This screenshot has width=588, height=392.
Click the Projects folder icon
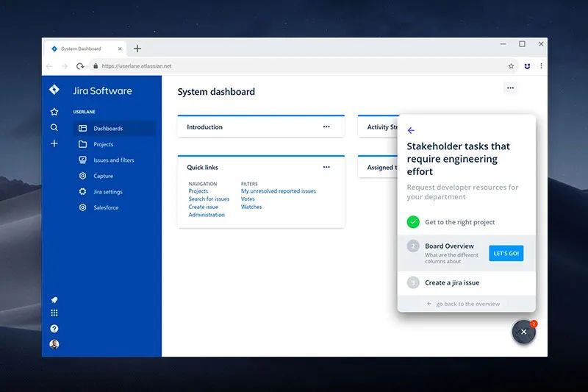coord(82,144)
